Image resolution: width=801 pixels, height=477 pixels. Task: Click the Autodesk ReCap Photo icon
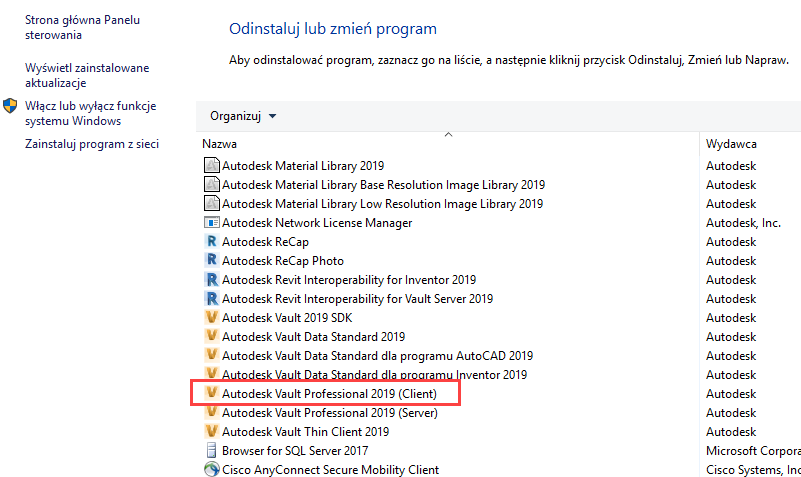pyautogui.click(x=211, y=261)
